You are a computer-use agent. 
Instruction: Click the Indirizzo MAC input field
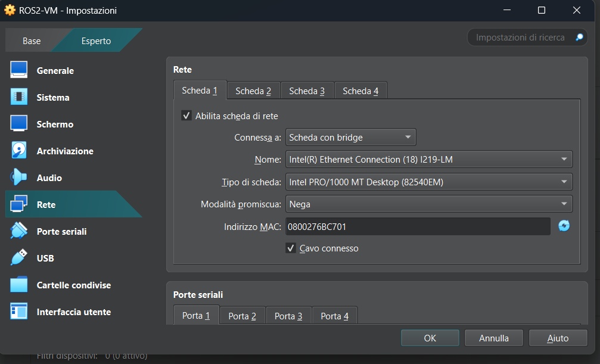[x=418, y=226]
